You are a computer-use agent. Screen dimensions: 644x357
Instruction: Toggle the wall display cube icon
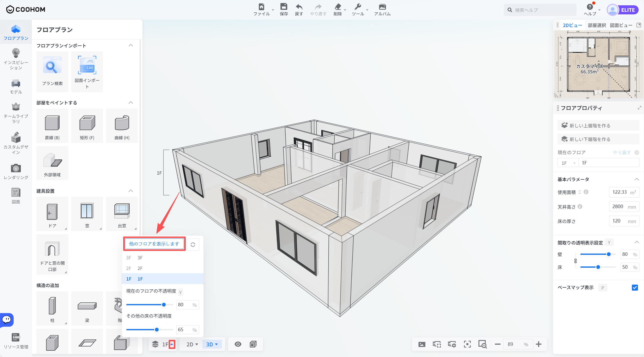[253, 344]
